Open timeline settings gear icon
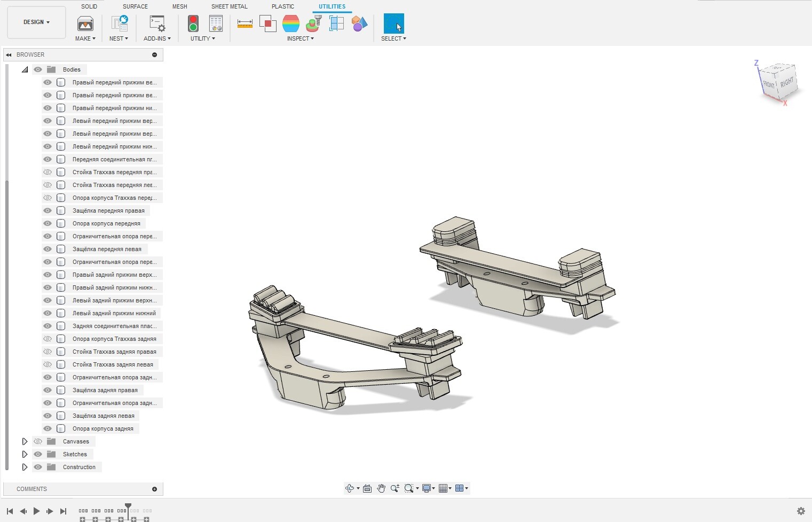The height and width of the screenshot is (522, 812). [801, 511]
